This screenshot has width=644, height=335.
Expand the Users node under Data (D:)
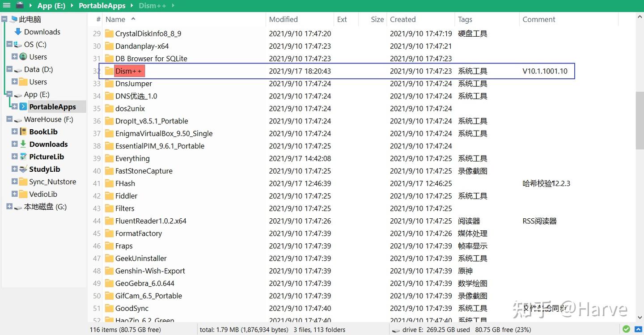pos(14,82)
